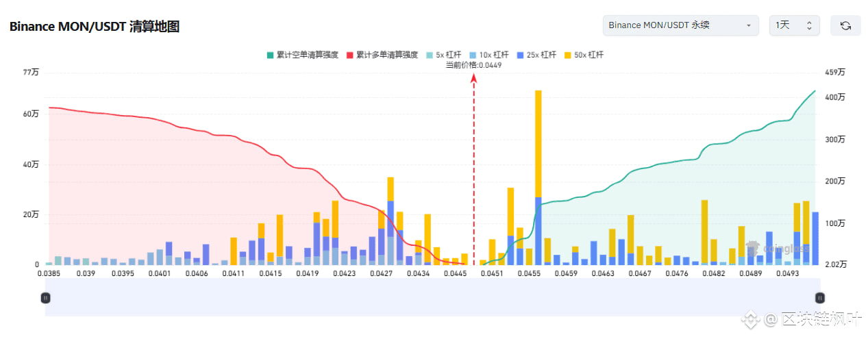Click the Binance MON/USDT 清算地图 title

pos(95,27)
